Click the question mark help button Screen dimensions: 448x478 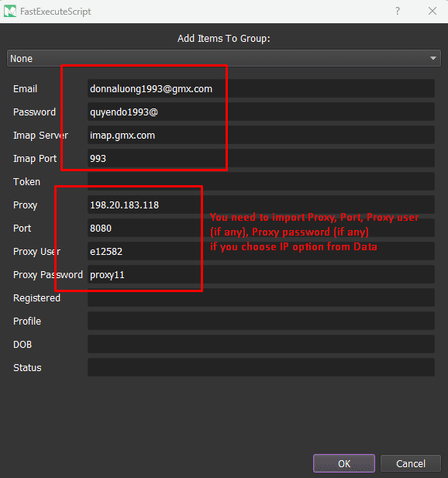(398, 12)
